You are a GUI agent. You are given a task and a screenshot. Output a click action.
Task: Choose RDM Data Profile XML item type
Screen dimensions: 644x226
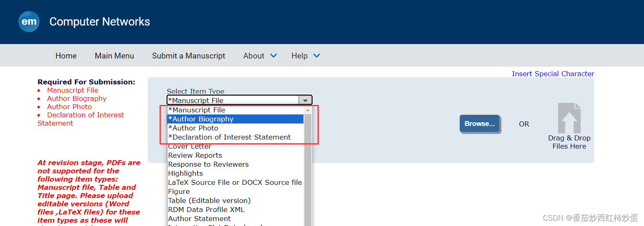click(x=235, y=210)
